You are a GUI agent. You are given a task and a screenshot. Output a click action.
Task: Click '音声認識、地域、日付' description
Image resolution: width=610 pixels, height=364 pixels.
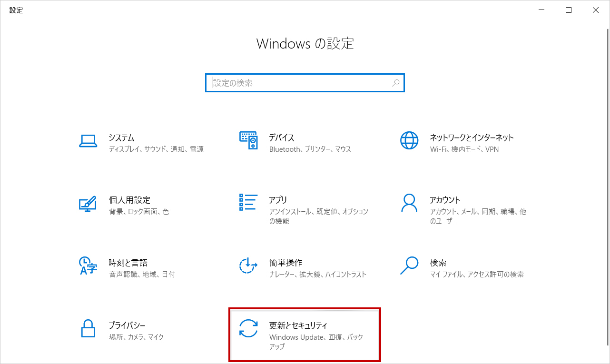pos(142,274)
